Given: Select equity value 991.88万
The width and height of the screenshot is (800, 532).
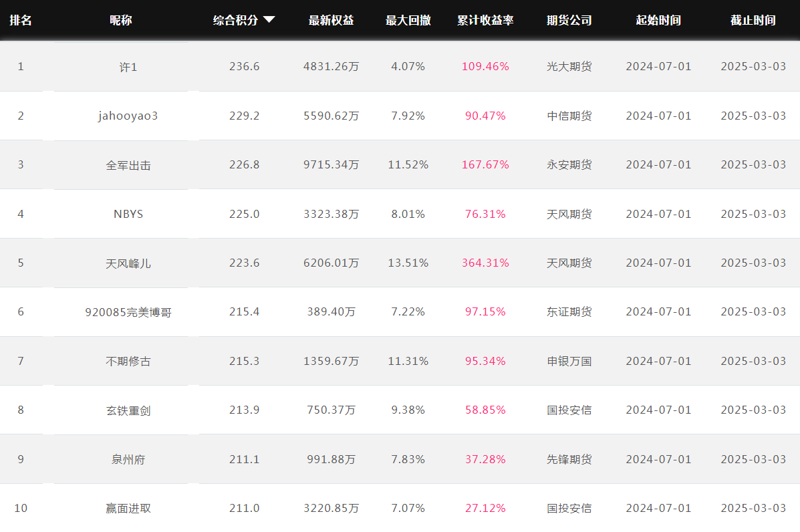Looking at the screenshot, I should point(331,459).
